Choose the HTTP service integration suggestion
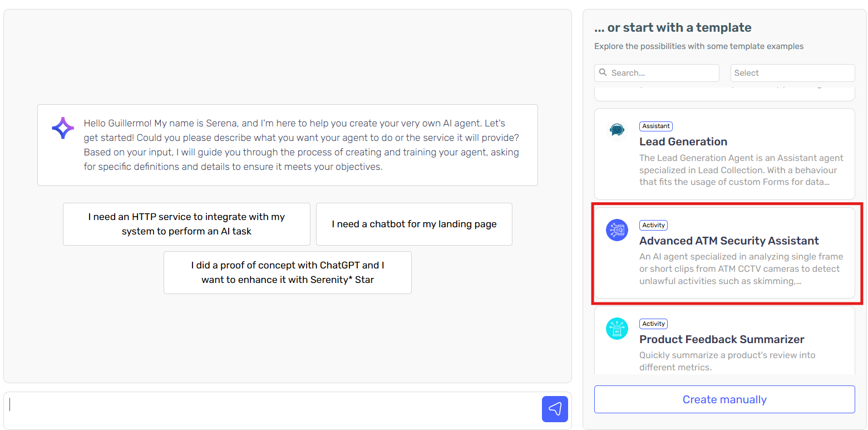The width and height of the screenshot is (868, 430). (186, 224)
